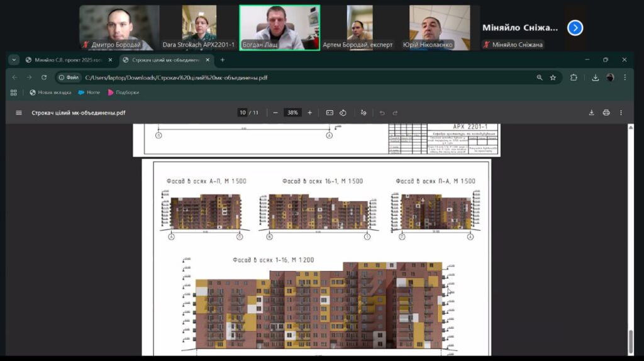Open the PDF sidebar menu (hamburger icon)
The height and width of the screenshot is (361, 644).
pos(19,113)
